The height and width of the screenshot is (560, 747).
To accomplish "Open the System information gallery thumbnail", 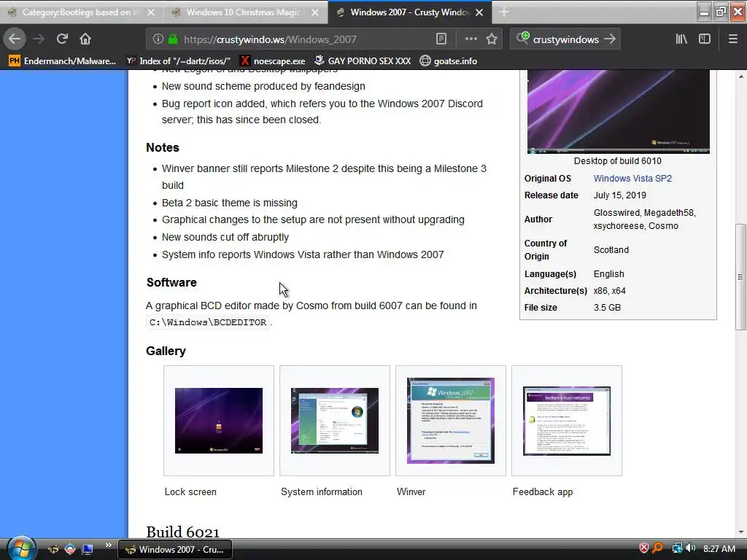I will pyautogui.click(x=335, y=421).
